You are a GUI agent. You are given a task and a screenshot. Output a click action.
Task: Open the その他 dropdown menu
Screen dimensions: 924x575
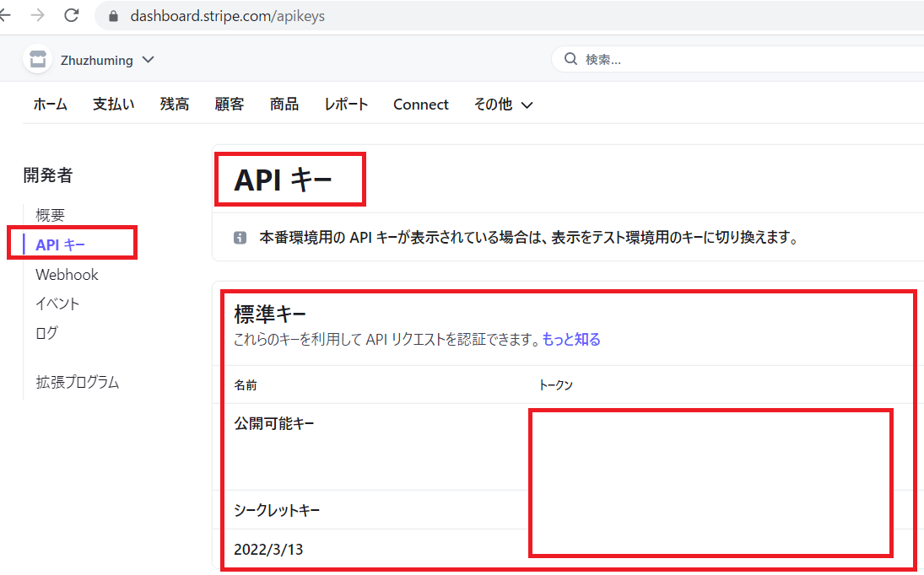point(503,105)
